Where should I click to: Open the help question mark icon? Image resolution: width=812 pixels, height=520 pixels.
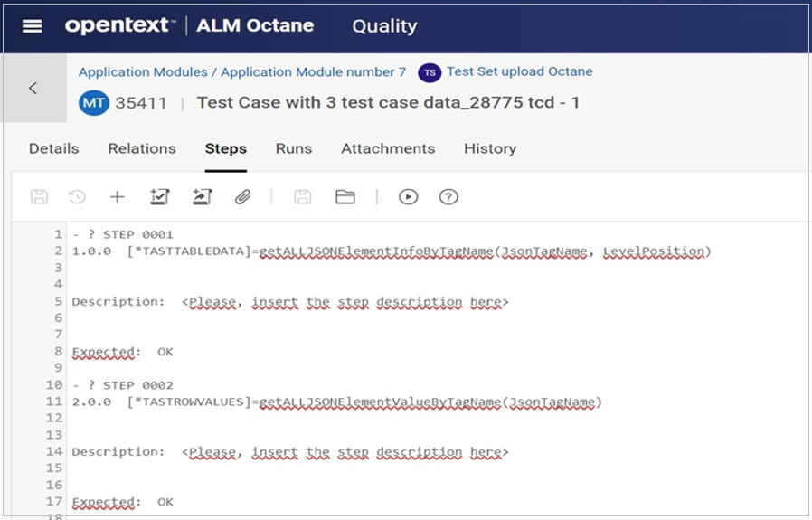[x=448, y=196]
